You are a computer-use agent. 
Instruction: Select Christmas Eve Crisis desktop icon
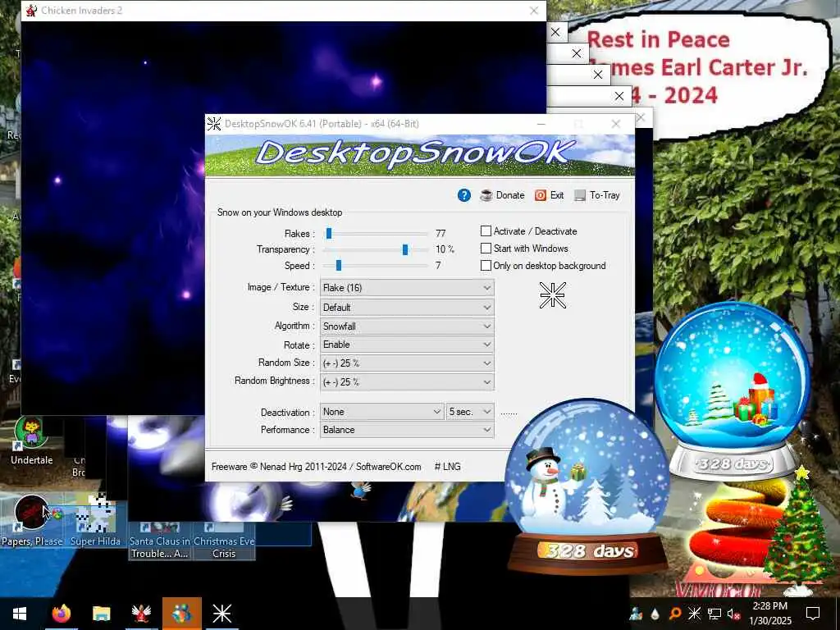click(224, 541)
